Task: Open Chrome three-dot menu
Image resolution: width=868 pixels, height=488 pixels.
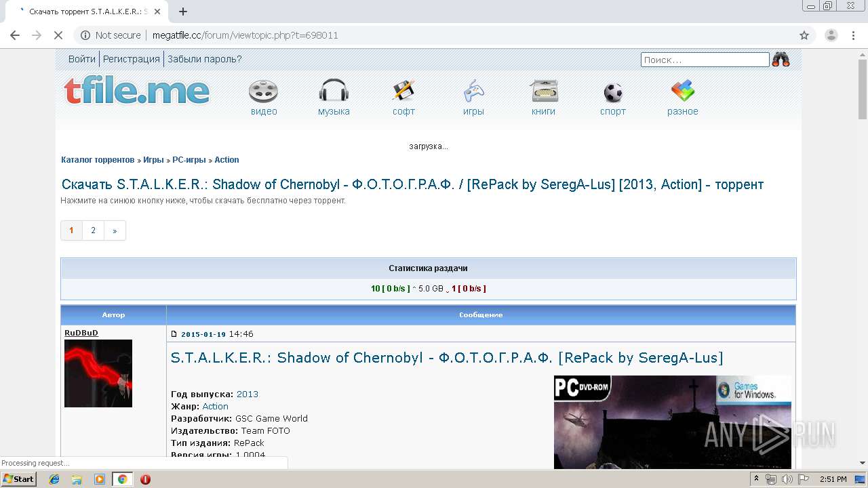Action: click(853, 35)
